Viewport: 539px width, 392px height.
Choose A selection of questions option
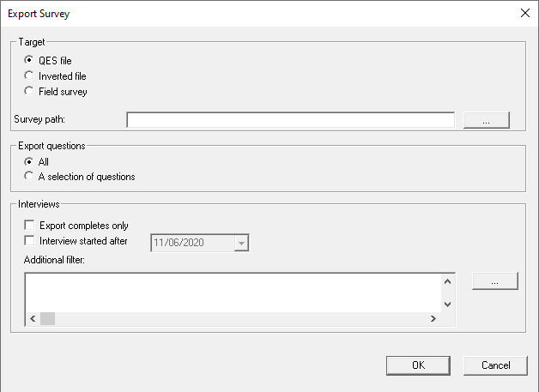29,176
